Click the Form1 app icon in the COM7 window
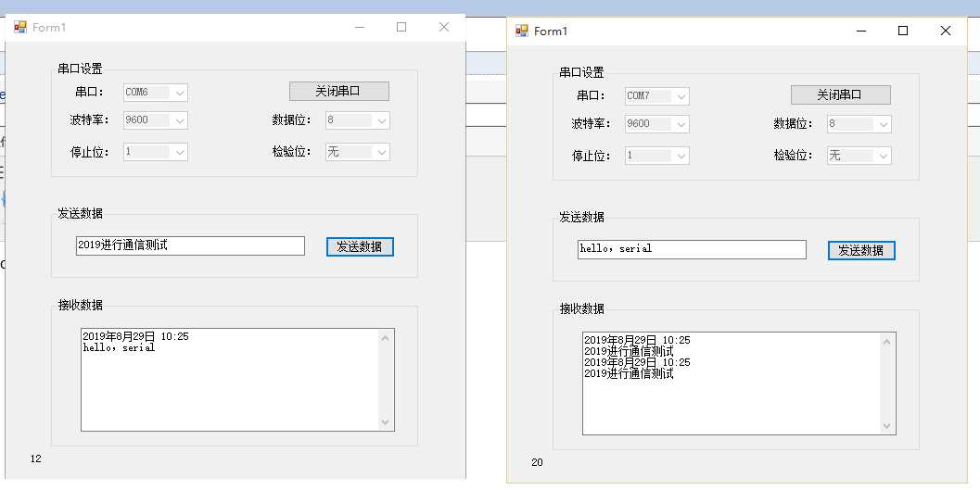The width and height of the screenshot is (980, 490). 521,31
